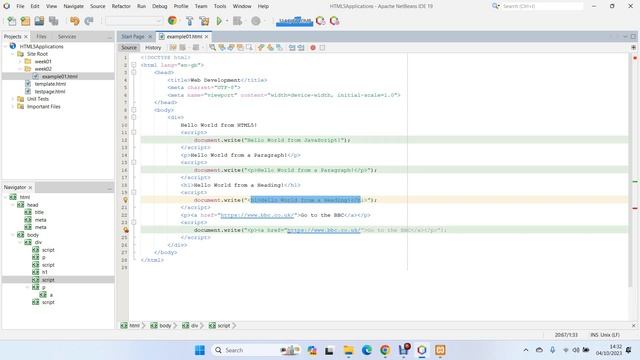
Task: Run the project with green play icon
Action: [219, 21]
